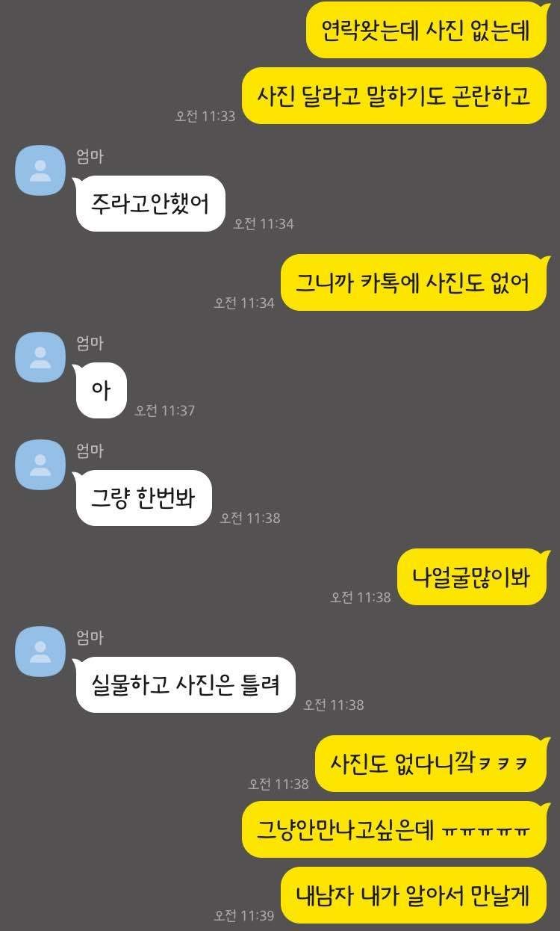Tap the '사진 달라고 말하기도 곤란하고' bubble

point(396,96)
